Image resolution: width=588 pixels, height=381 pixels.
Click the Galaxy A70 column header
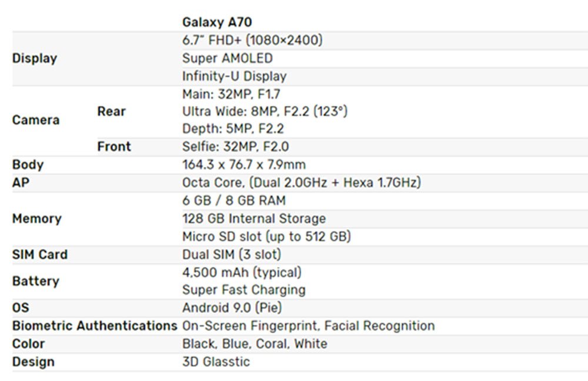tap(217, 22)
